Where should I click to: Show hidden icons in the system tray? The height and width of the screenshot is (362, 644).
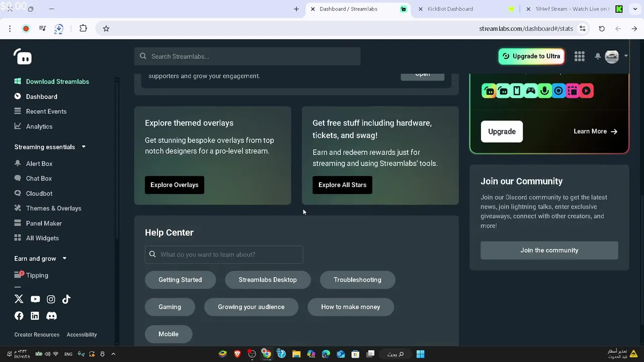(x=113, y=354)
